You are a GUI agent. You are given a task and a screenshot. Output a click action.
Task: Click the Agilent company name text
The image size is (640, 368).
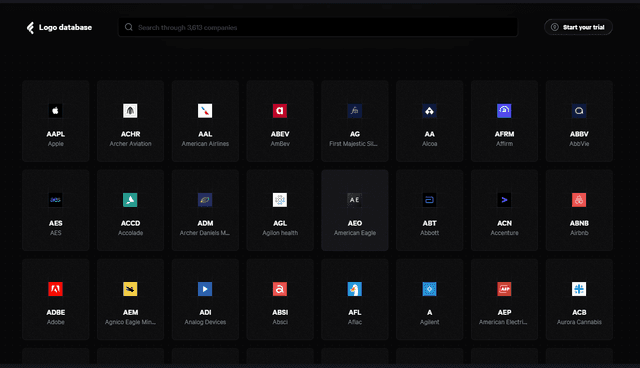pyautogui.click(x=429, y=322)
